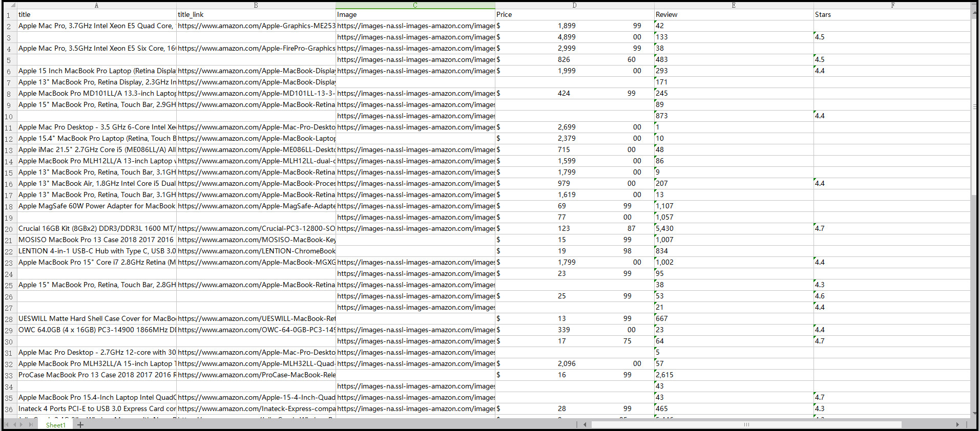Select the review cell showing 667
Viewport: 980px width, 431px height.
[734, 319]
